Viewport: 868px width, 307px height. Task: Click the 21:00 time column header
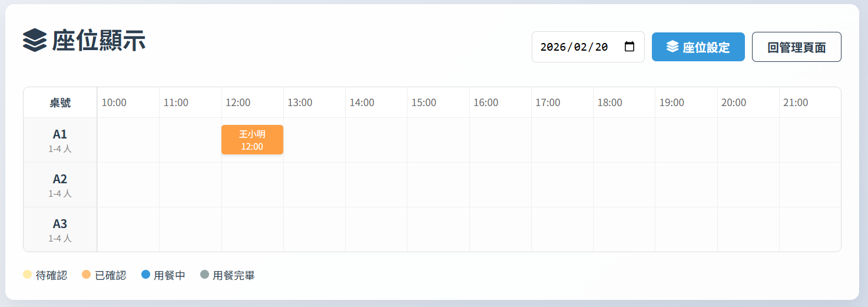(796, 103)
